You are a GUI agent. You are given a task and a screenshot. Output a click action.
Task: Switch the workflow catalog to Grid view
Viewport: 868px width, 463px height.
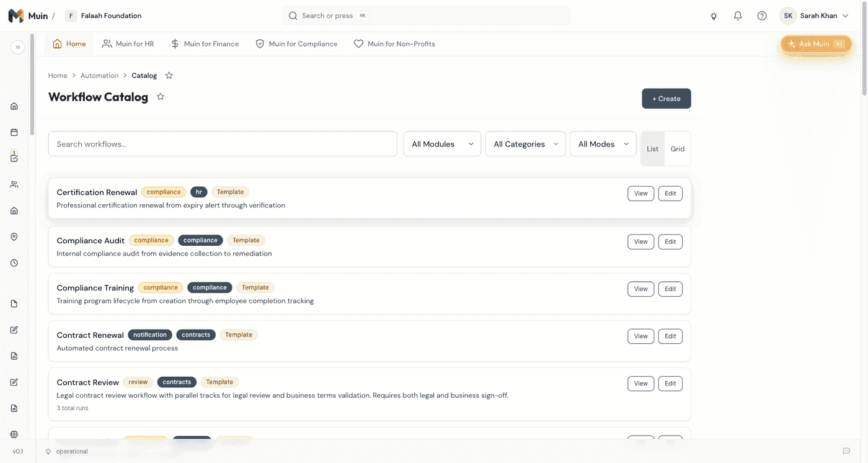click(x=677, y=149)
